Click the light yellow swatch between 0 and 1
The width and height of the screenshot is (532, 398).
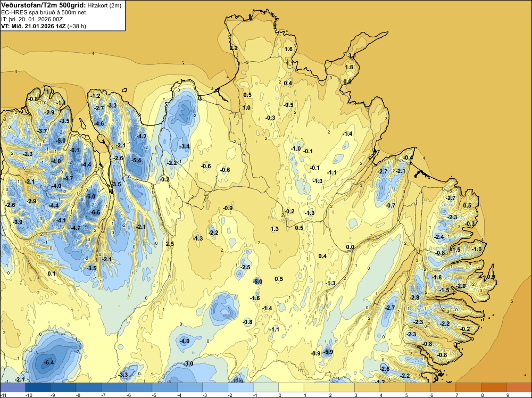[x=291, y=387]
